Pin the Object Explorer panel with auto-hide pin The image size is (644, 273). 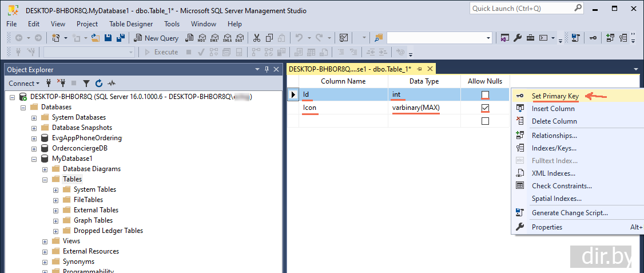(267, 69)
